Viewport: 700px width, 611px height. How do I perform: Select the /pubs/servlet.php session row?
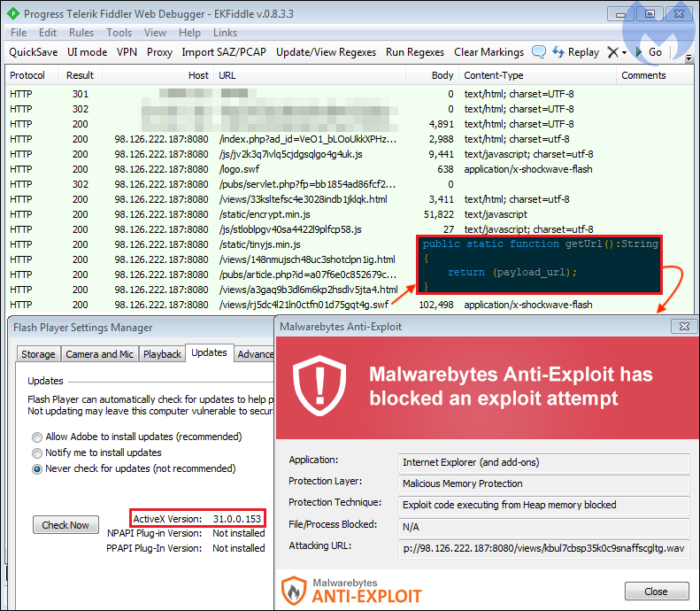[350, 184]
